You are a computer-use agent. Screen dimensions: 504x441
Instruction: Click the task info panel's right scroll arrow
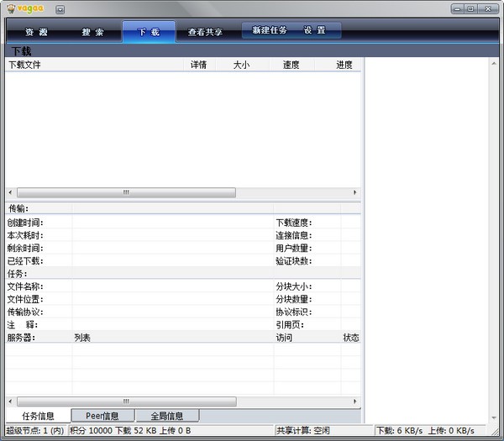click(354, 402)
